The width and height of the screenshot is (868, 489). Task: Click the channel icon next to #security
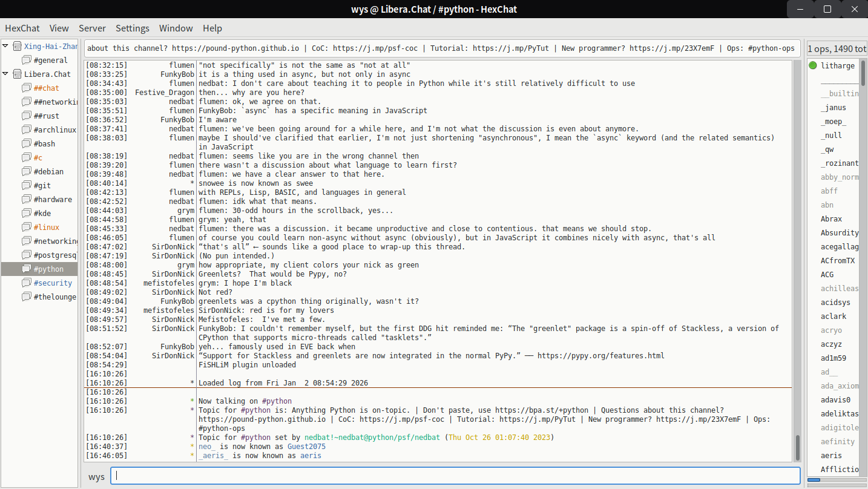pyautogui.click(x=27, y=283)
